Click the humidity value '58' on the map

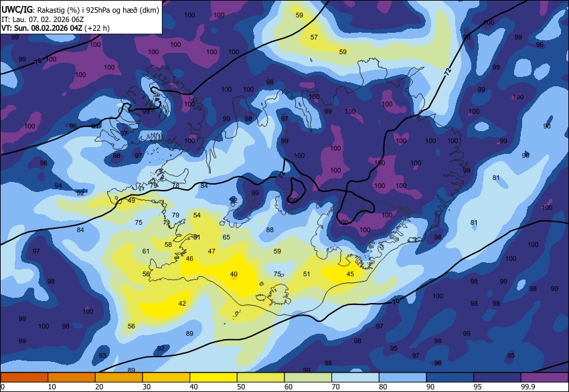168,244
